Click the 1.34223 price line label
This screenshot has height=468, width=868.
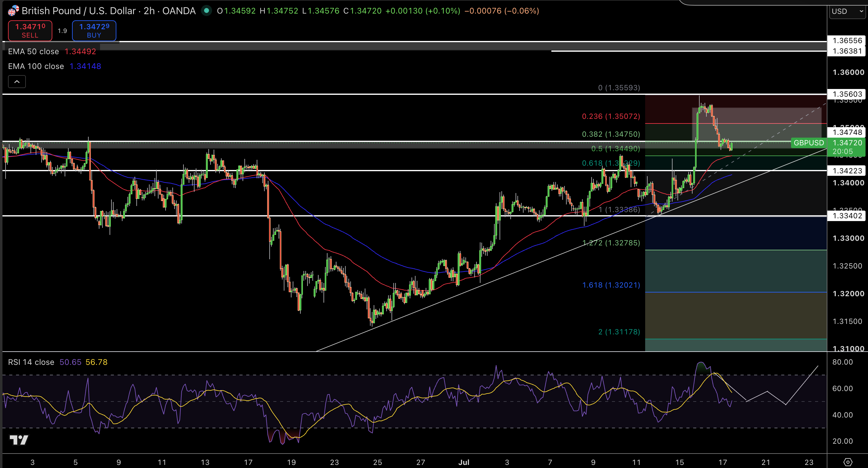(x=847, y=171)
